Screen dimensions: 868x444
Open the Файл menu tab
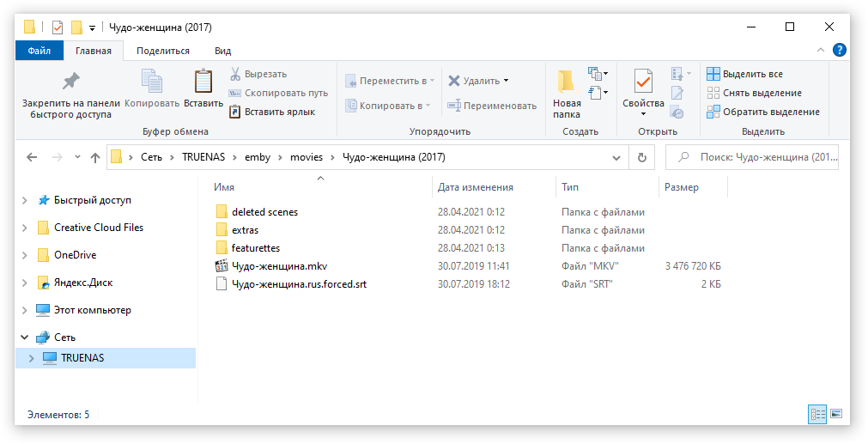[39, 51]
